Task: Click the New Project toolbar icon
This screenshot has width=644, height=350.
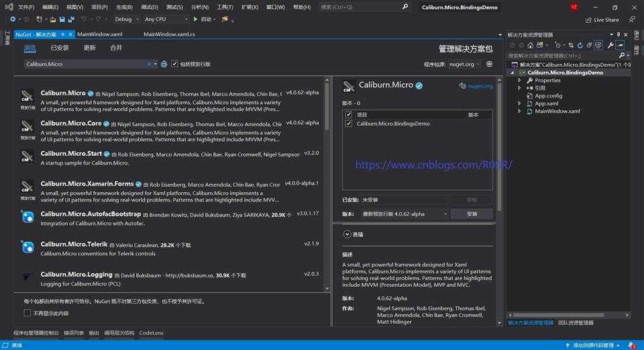Action: (x=39, y=19)
